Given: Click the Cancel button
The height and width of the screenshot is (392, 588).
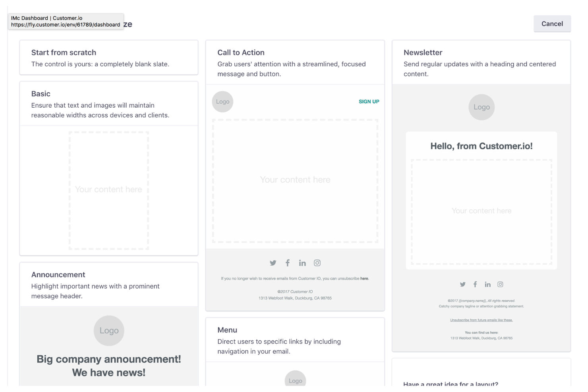Looking at the screenshot, I should [x=552, y=23].
